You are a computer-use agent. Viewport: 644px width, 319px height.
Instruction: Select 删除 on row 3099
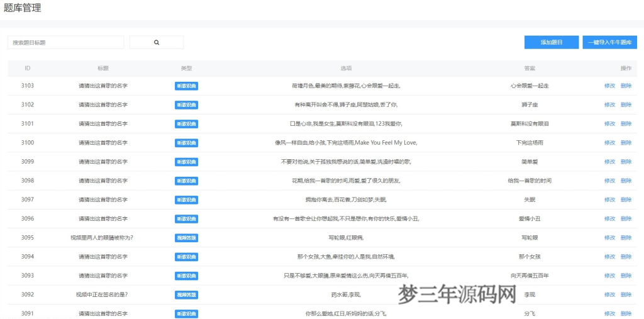coord(626,162)
